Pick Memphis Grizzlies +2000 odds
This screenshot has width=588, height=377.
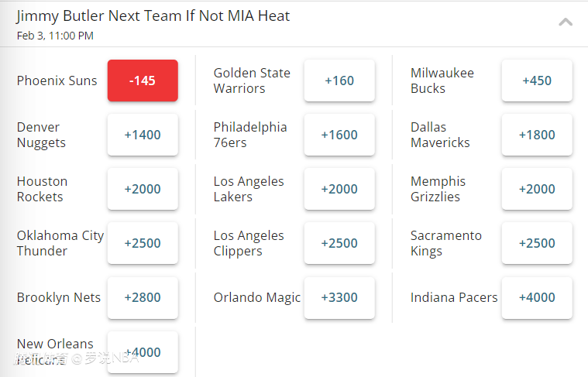click(x=537, y=189)
